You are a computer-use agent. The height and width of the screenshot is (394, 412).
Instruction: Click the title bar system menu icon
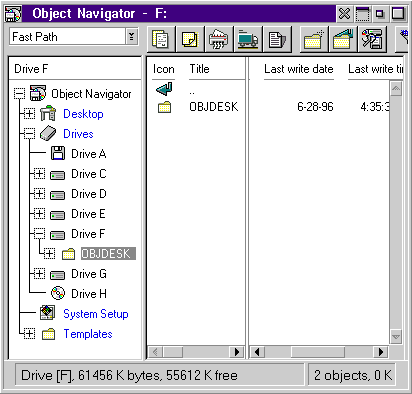point(13,14)
